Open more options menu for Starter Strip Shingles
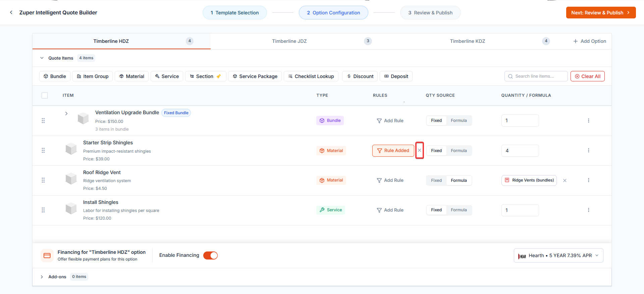 click(588, 150)
